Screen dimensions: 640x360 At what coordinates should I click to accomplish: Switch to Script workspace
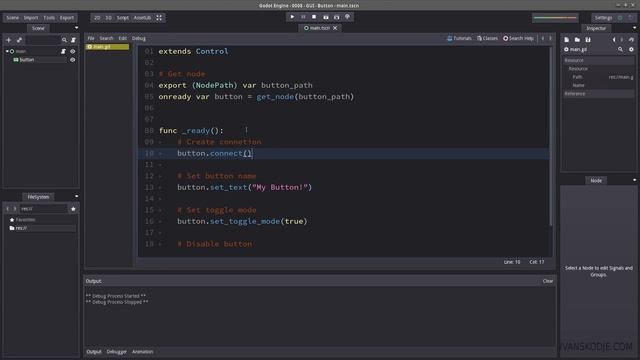[x=122, y=18]
